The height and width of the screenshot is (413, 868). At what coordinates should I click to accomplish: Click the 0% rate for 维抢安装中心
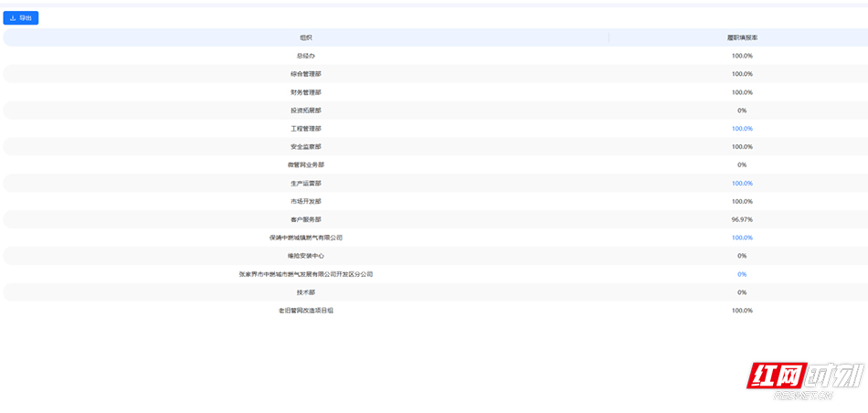[742, 256]
